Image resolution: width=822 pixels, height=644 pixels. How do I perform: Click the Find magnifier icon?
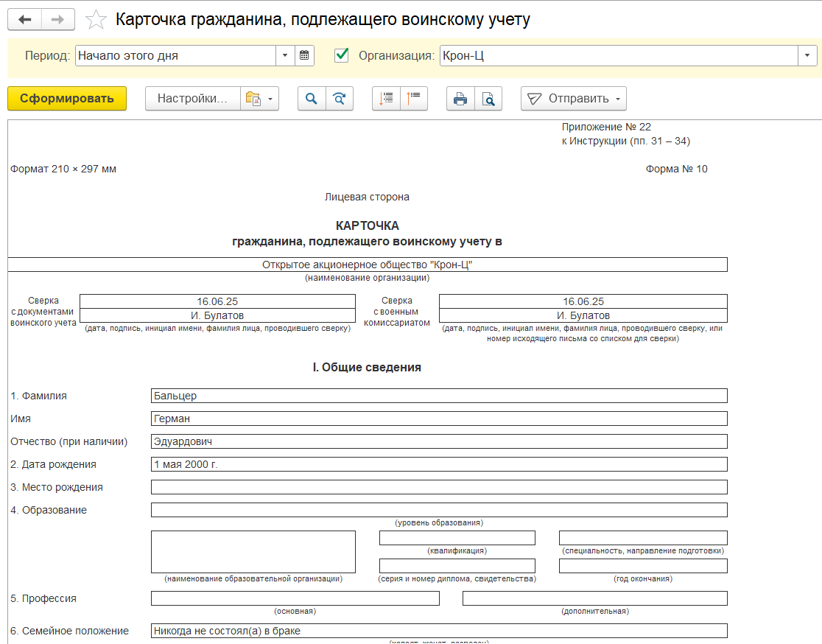point(312,99)
